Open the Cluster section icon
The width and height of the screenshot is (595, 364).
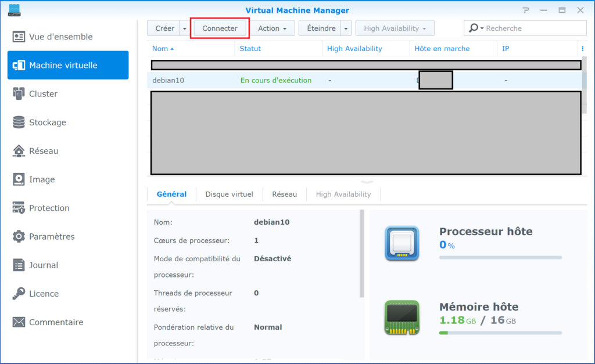coord(19,94)
